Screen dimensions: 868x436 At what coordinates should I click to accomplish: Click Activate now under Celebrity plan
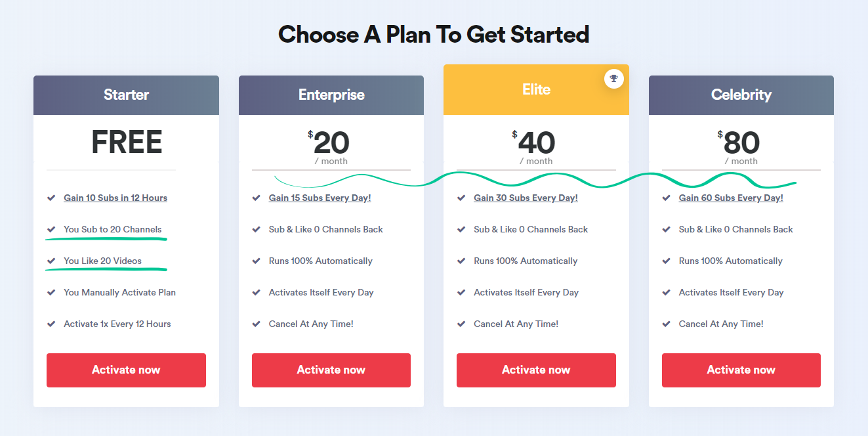741,370
